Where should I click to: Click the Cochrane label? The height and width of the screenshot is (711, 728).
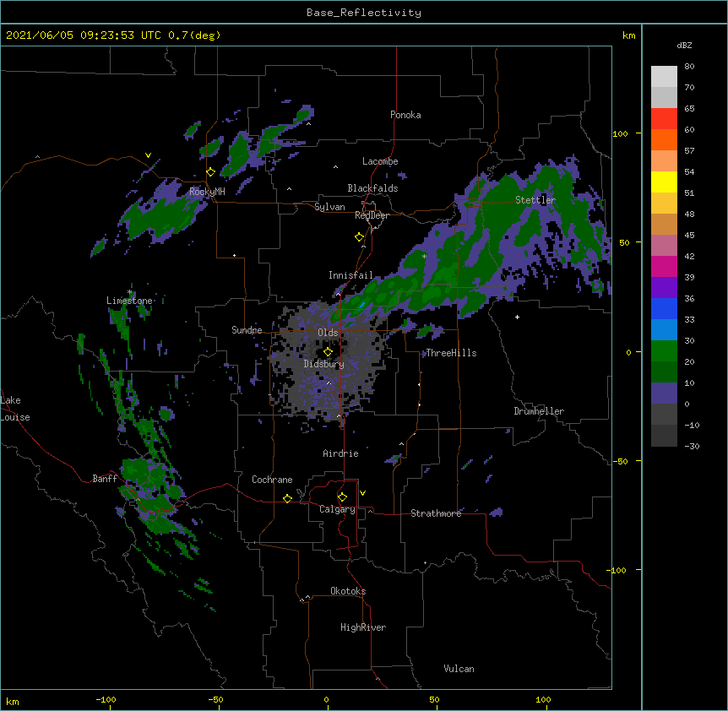point(272,480)
